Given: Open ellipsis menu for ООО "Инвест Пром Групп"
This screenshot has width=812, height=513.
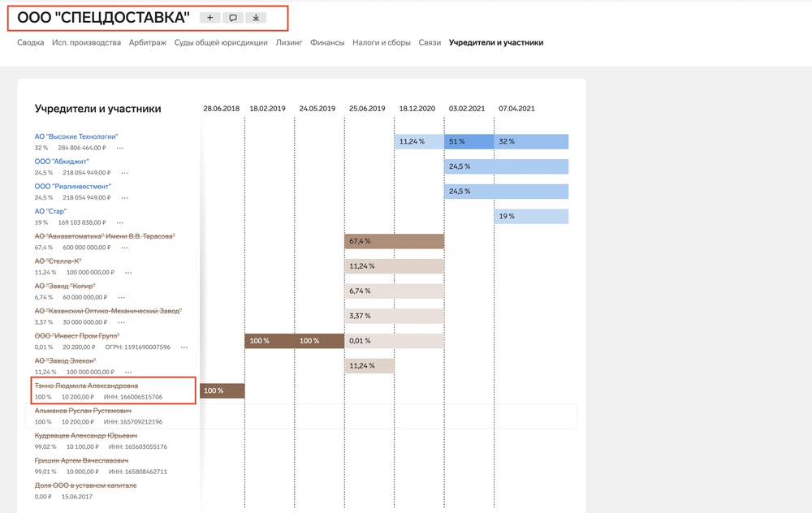Looking at the screenshot, I should (x=184, y=347).
